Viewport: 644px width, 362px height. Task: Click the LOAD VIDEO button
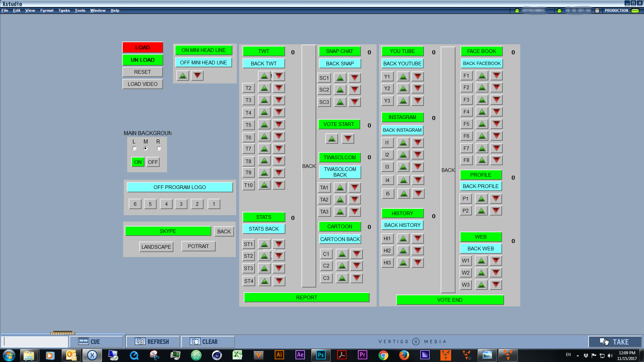(143, 84)
